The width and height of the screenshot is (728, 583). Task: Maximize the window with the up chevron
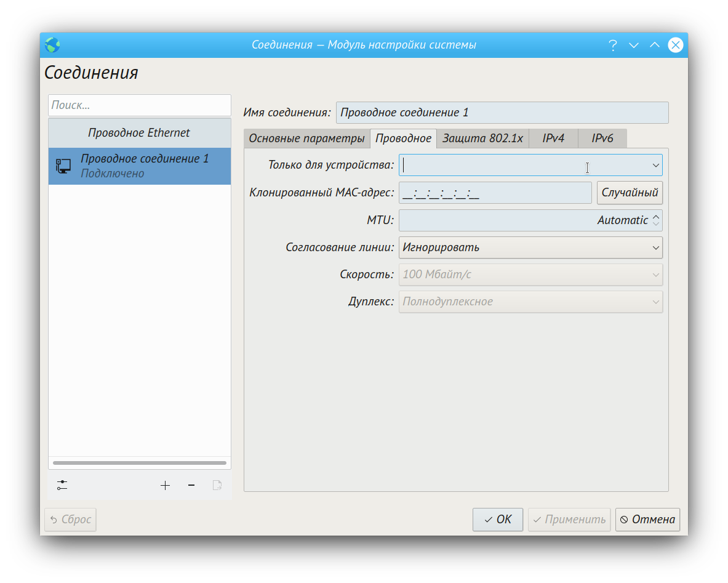tap(655, 45)
